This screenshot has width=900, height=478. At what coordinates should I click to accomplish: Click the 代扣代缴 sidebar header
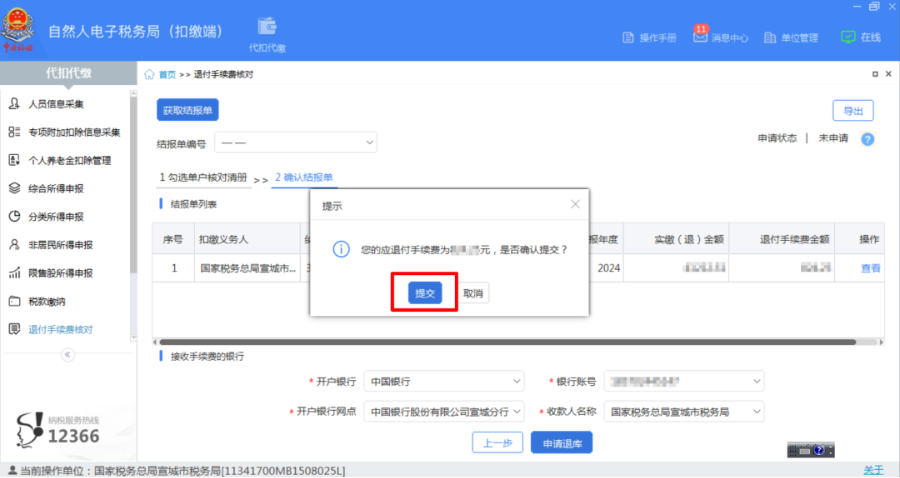[68, 73]
